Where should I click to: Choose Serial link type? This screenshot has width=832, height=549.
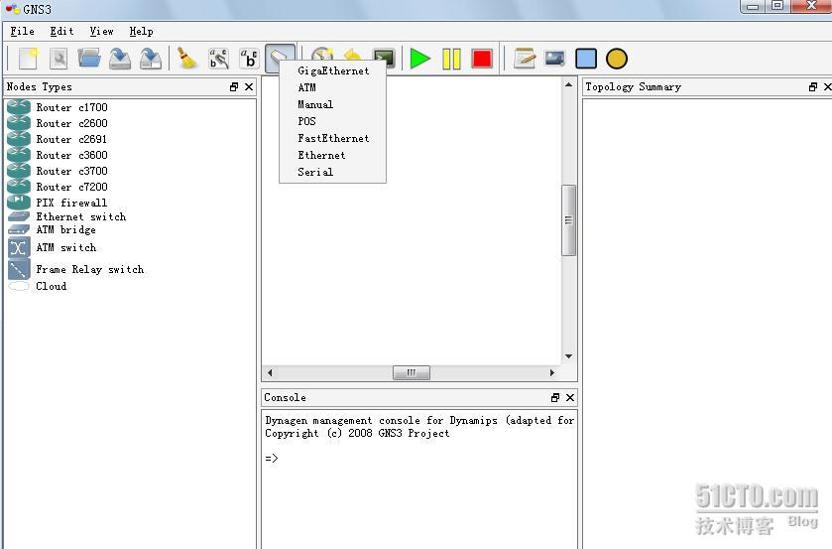tap(333, 172)
